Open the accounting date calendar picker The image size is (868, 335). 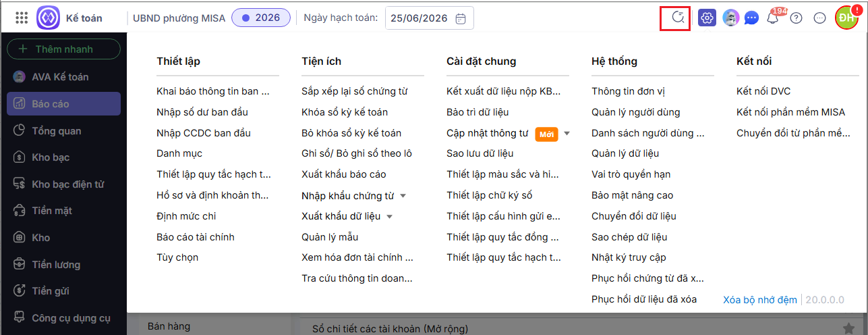coord(461,18)
